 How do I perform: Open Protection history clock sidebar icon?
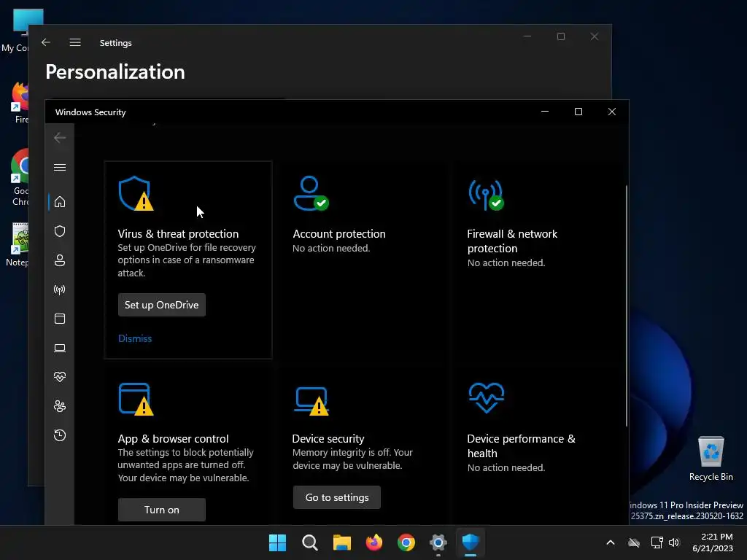click(x=60, y=435)
